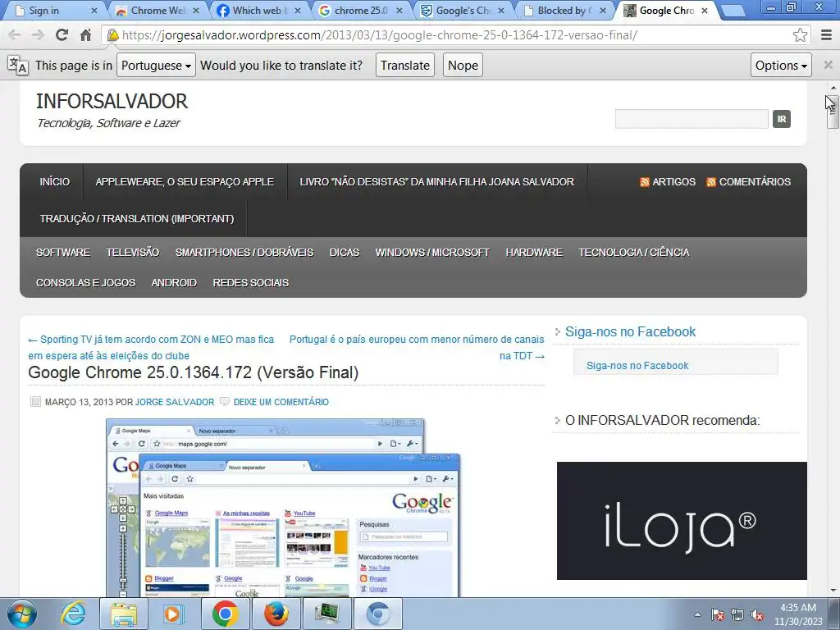840x630 pixels.
Task: Click the address bar URL
Action: 379,35
